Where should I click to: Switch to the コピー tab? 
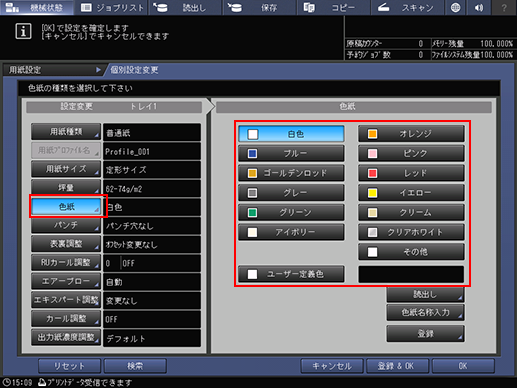(333, 7)
